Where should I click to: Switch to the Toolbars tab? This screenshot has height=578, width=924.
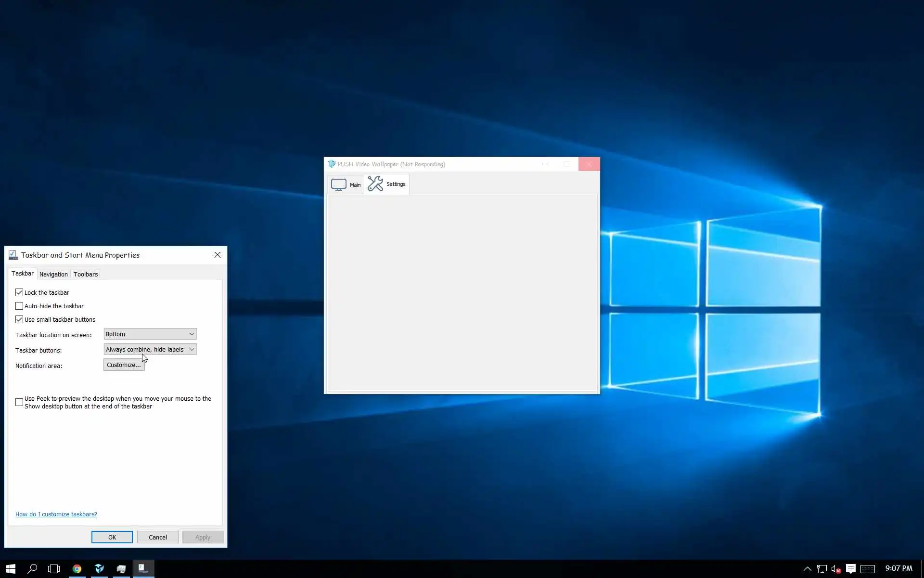(x=86, y=274)
